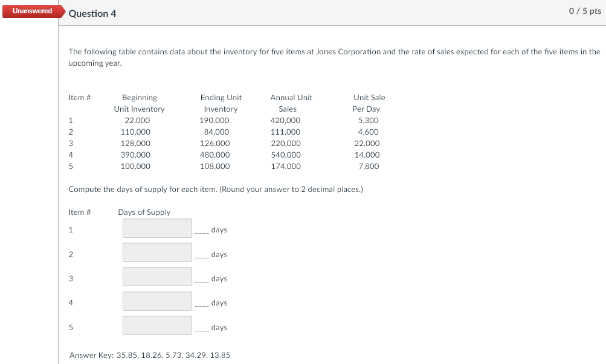
Task: Click the Days of Supply field for item 5
Action: tap(157, 325)
